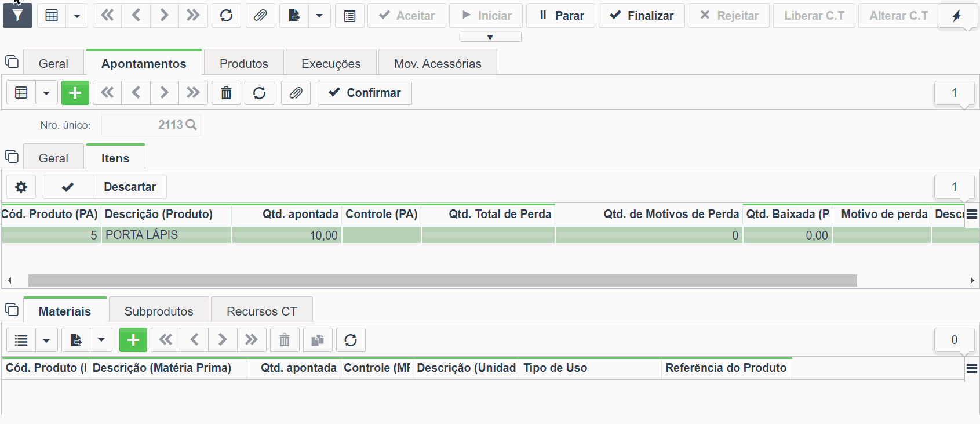Image resolution: width=980 pixels, height=424 pixels.
Task: Switch to grid view in top toolbar
Action: click(x=52, y=16)
